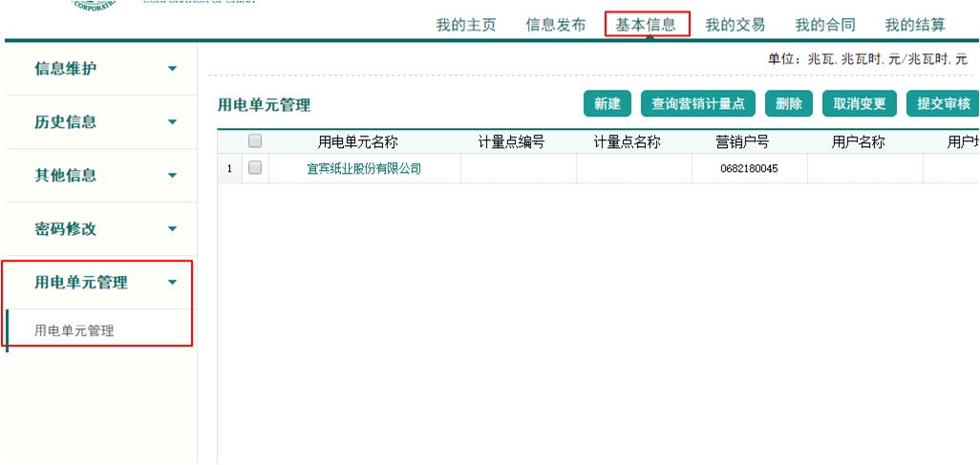Open the 我的结算 tab
The height and width of the screenshot is (465, 980).
pyautogui.click(x=915, y=25)
